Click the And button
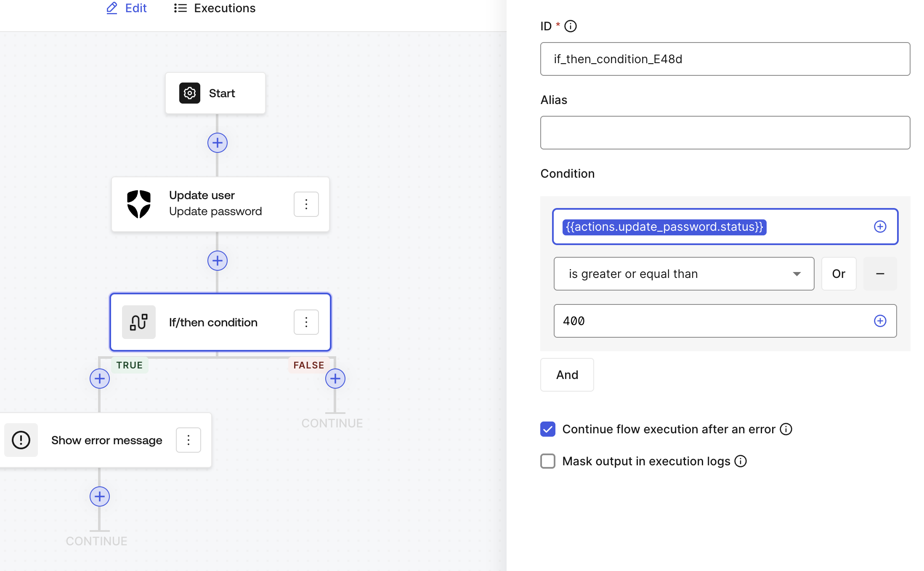 tap(567, 375)
